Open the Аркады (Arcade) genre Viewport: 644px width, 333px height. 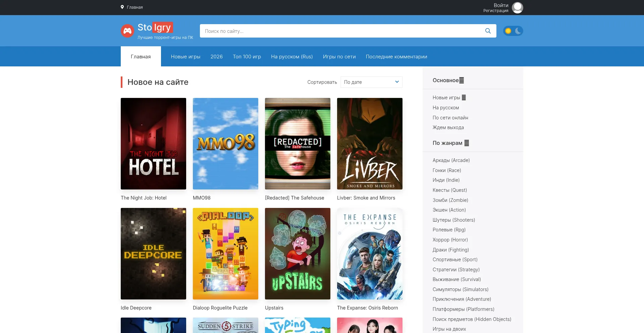451,160
